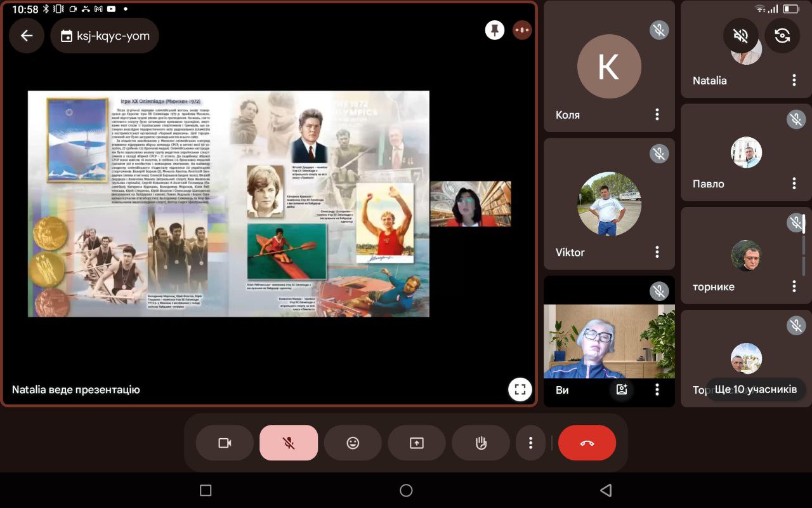Open more options for Natalia
The height and width of the screenshot is (508, 812).
coord(794,80)
